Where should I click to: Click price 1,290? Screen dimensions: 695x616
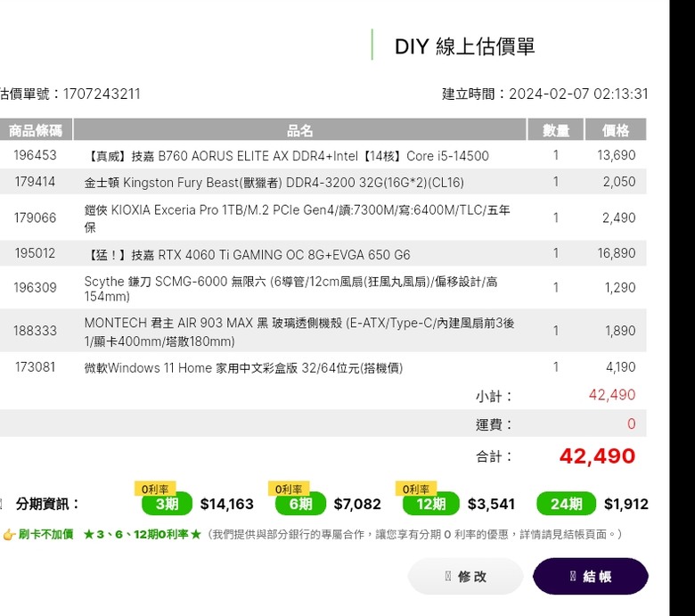click(x=620, y=287)
